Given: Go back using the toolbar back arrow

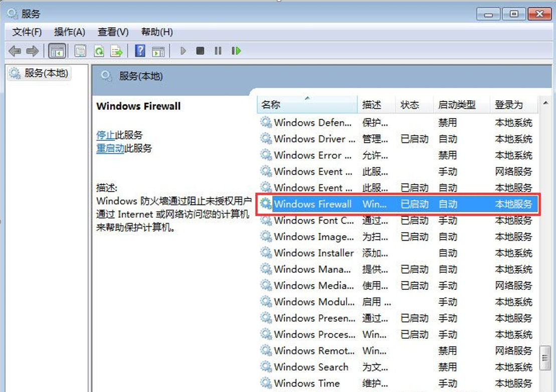Looking at the screenshot, I should click(15, 51).
